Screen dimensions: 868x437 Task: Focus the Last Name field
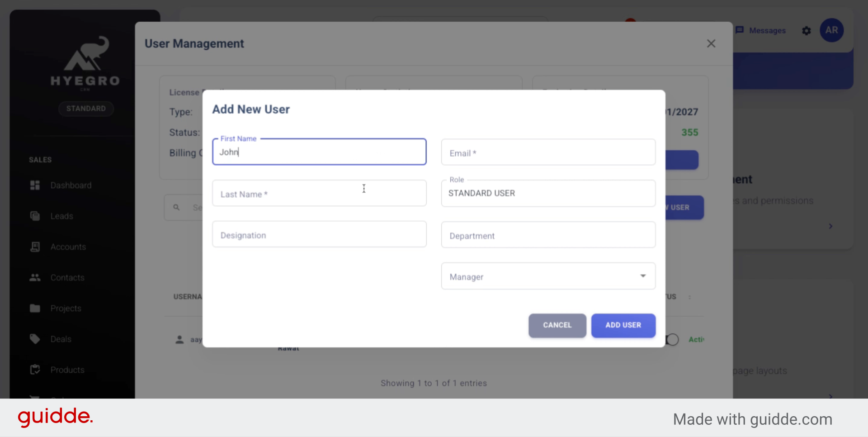click(319, 194)
